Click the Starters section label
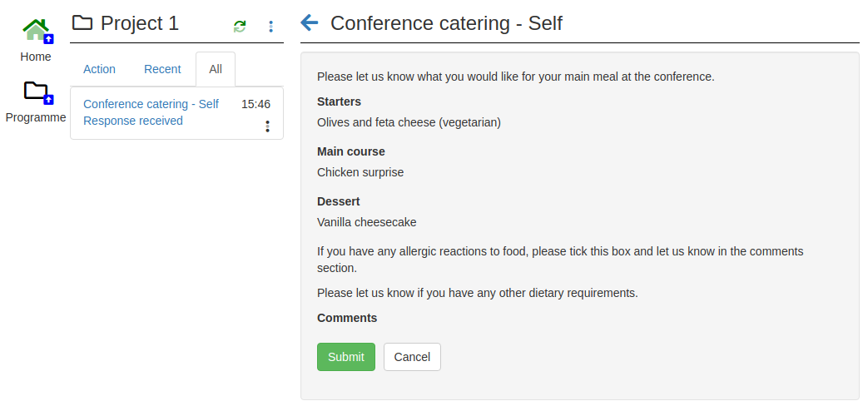Screen dimensions: 868x406 click(x=340, y=101)
